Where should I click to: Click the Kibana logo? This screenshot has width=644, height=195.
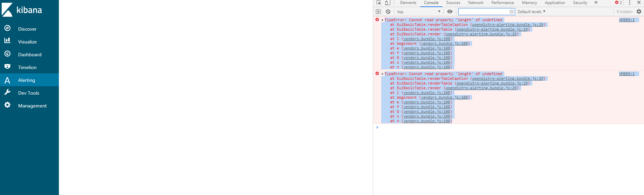click(x=22, y=10)
